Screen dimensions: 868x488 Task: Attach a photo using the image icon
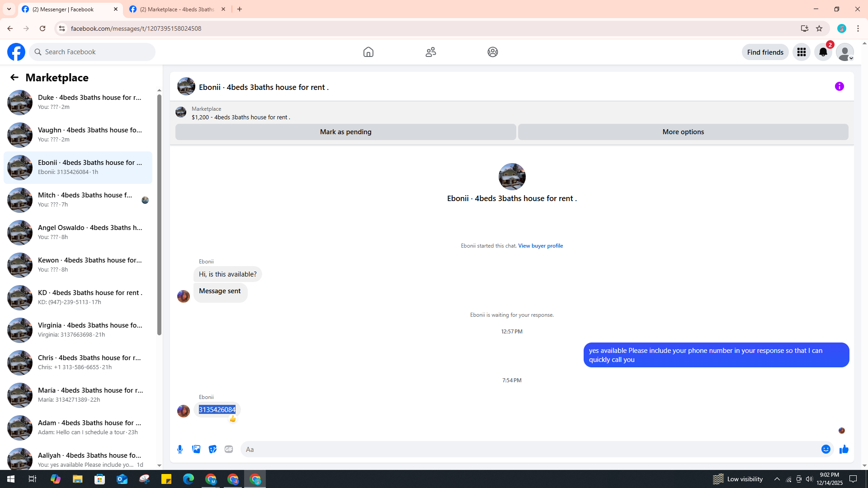[196, 449]
